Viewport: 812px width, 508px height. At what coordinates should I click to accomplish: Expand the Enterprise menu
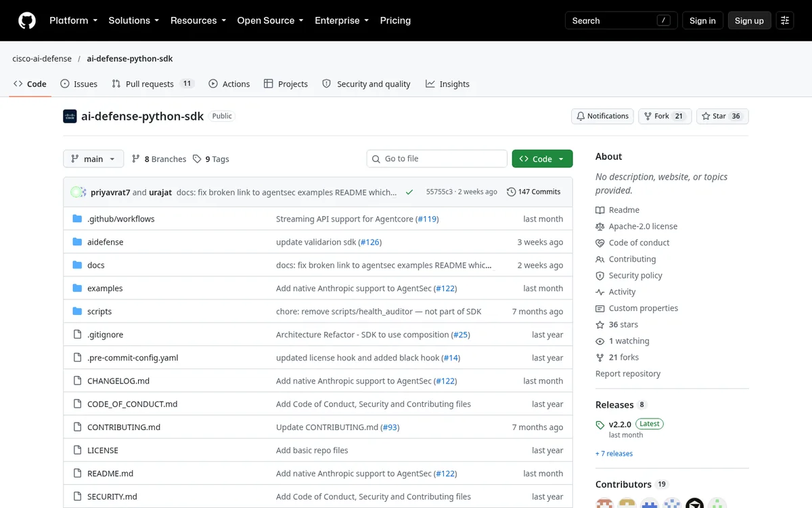(x=342, y=20)
